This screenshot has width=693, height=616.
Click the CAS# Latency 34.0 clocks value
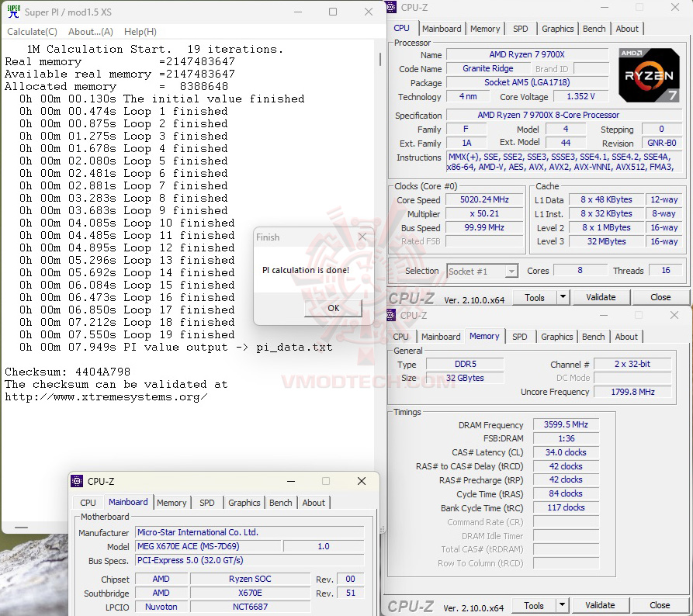pos(566,452)
